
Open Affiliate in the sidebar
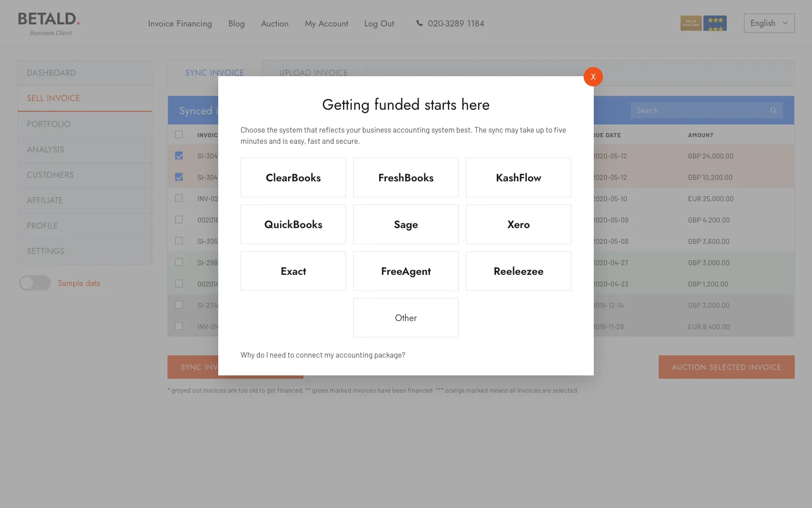tap(85, 200)
